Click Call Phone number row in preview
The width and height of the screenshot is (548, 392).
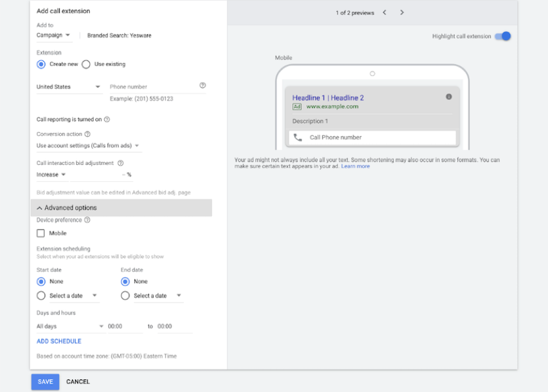(x=372, y=138)
